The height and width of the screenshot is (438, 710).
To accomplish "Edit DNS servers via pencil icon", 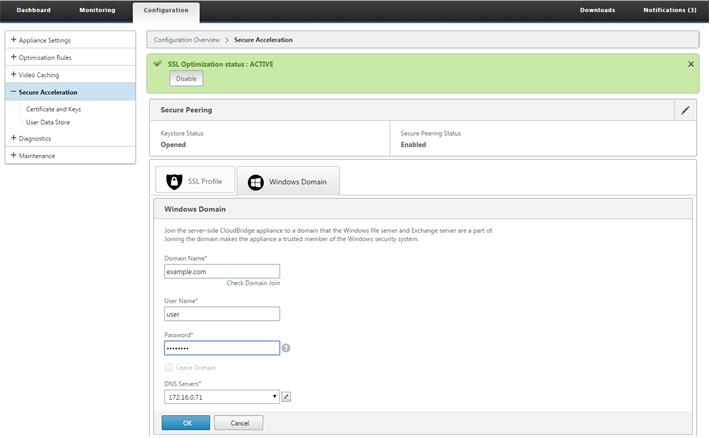I will coord(286,397).
